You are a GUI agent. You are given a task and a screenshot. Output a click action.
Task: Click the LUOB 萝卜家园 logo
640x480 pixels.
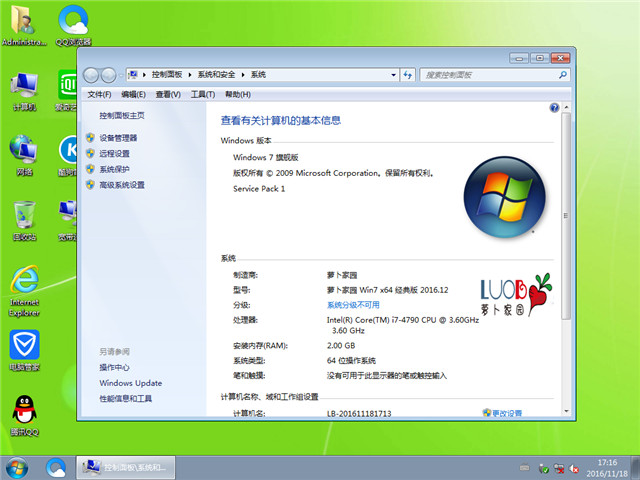(x=516, y=295)
